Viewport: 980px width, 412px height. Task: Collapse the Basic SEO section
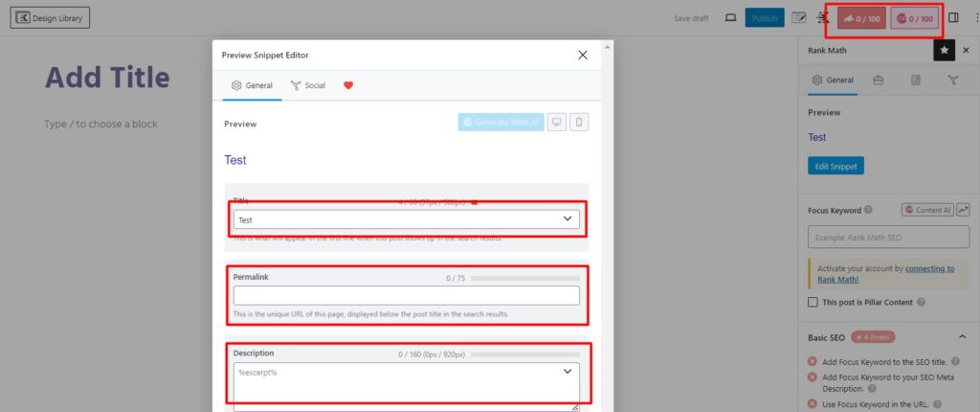[963, 337]
